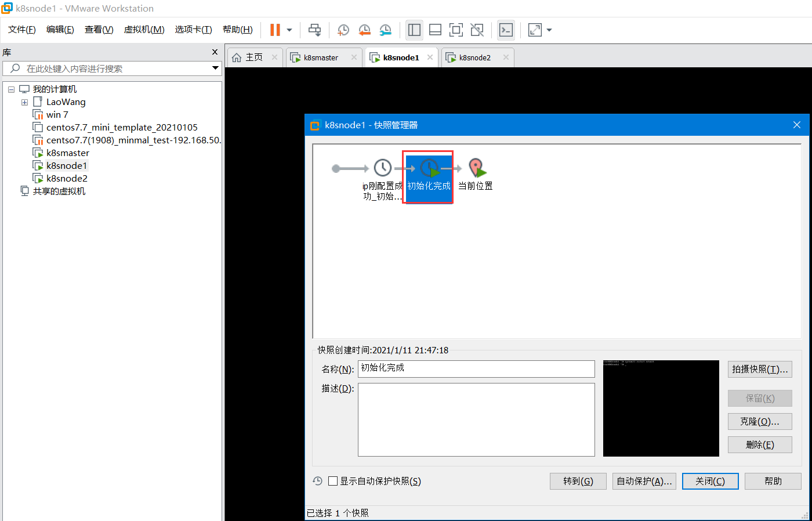The width and height of the screenshot is (812, 521).
Task: Click the 关闭(C) button
Action: (x=710, y=481)
